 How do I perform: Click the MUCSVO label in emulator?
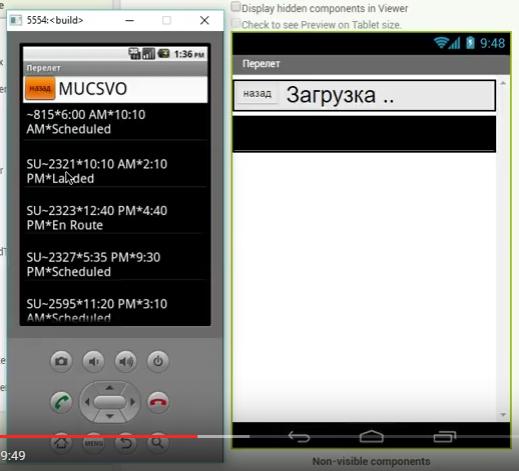(x=93, y=89)
